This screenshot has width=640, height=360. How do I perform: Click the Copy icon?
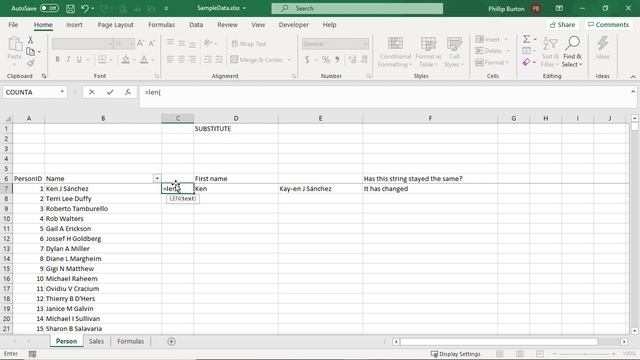point(30,51)
